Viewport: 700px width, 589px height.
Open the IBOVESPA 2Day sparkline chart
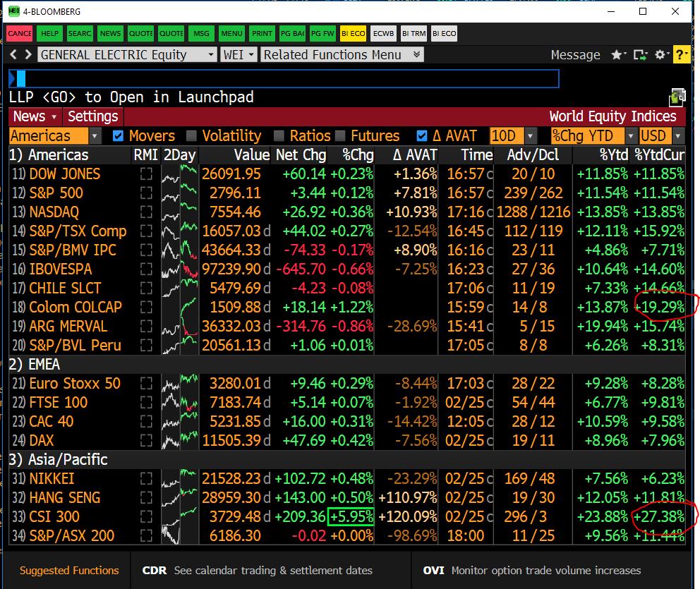pyautogui.click(x=179, y=269)
